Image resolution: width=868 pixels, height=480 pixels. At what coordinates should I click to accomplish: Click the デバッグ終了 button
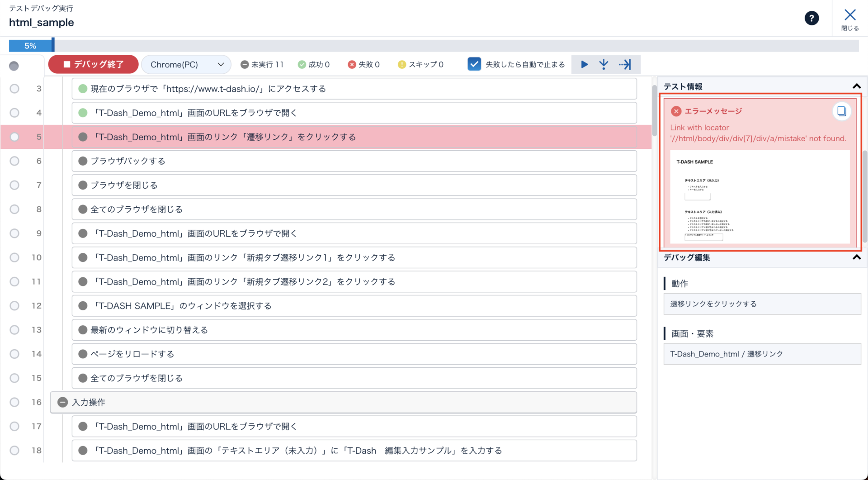click(94, 65)
